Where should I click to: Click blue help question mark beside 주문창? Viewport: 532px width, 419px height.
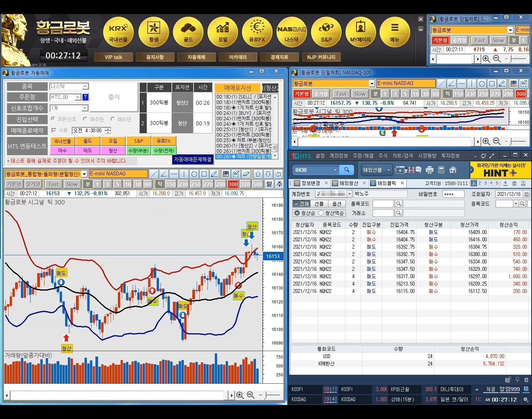coord(85,97)
